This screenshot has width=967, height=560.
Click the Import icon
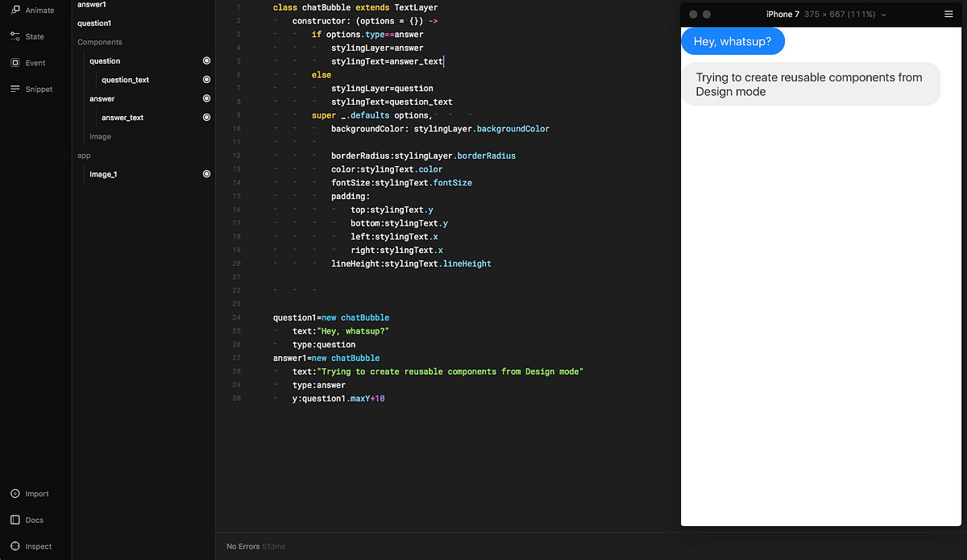point(15,494)
